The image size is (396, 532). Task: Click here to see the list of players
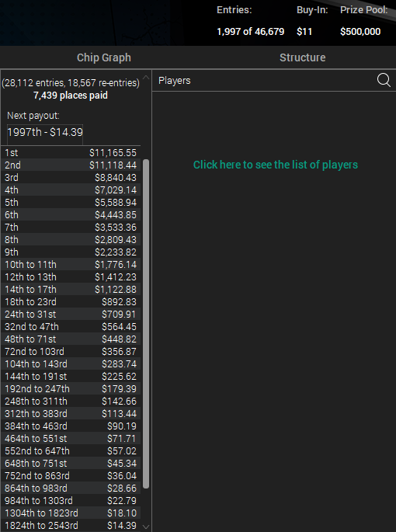[276, 165]
